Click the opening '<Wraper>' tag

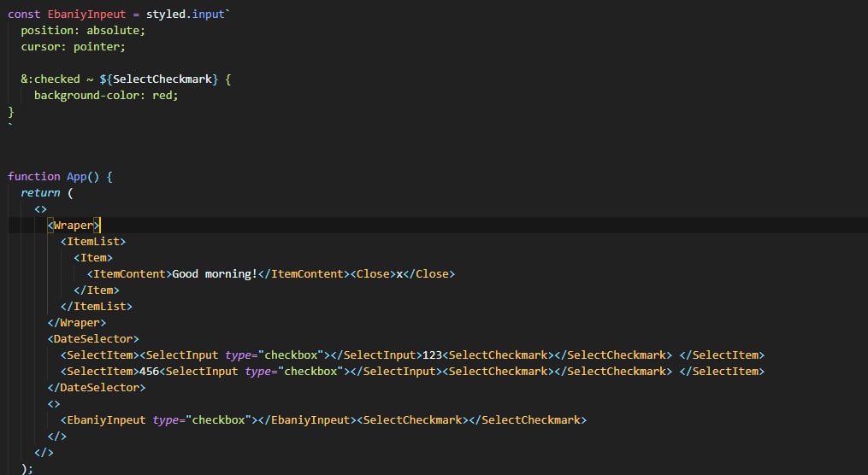[x=73, y=225]
